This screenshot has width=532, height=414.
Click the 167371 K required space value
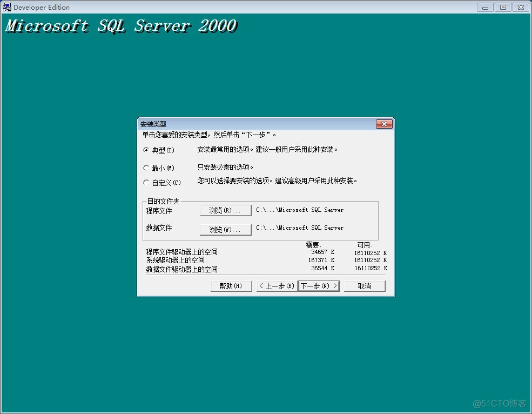click(x=321, y=260)
